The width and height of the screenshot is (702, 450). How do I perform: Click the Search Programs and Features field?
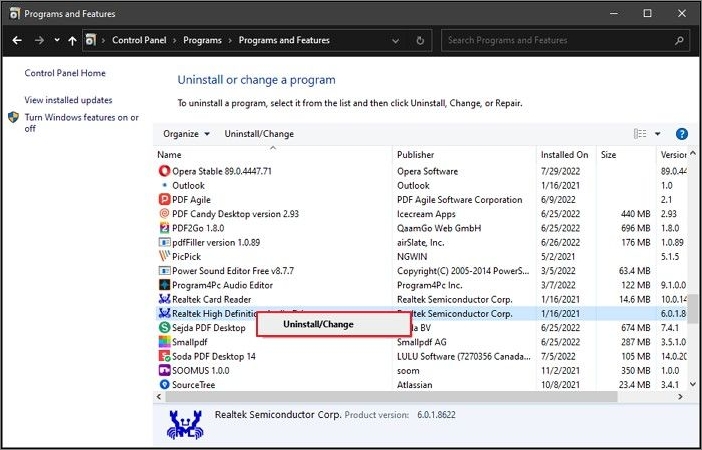click(560, 41)
